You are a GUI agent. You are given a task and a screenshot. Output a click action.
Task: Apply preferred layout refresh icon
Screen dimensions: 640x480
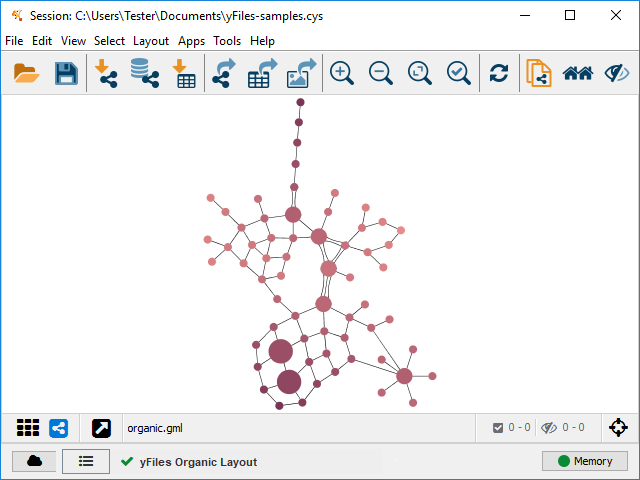(x=499, y=73)
